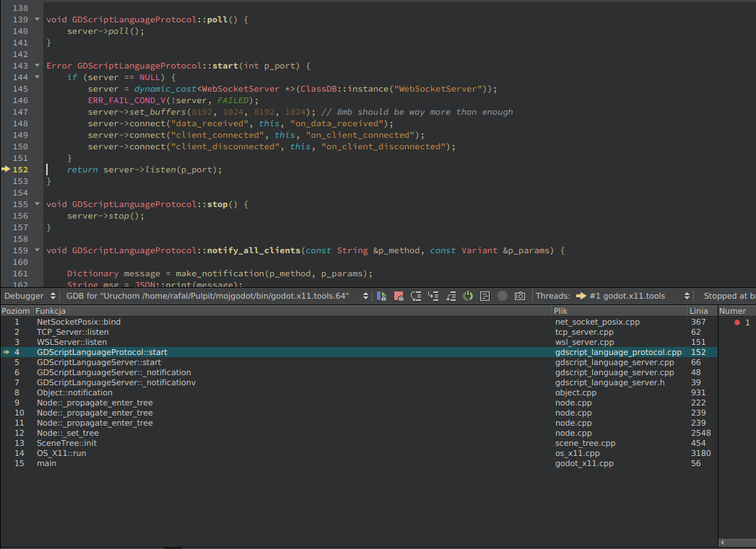This screenshot has width=756, height=549.
Task: Open the Debugger view selector dropdown
Action: click(30, 296)
